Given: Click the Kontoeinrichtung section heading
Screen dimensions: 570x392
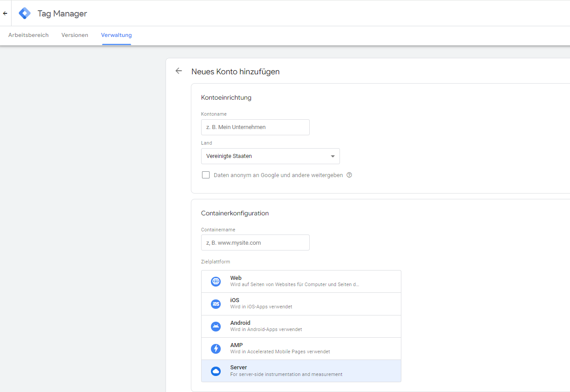Looking at the screenshot, I should [x=226, y=97].
